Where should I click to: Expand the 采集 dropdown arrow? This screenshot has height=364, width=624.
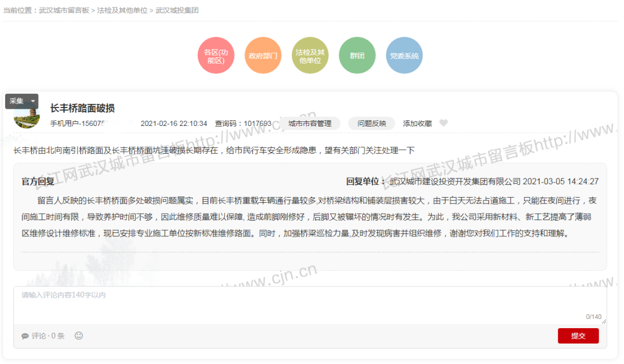(x=33, y=101)
